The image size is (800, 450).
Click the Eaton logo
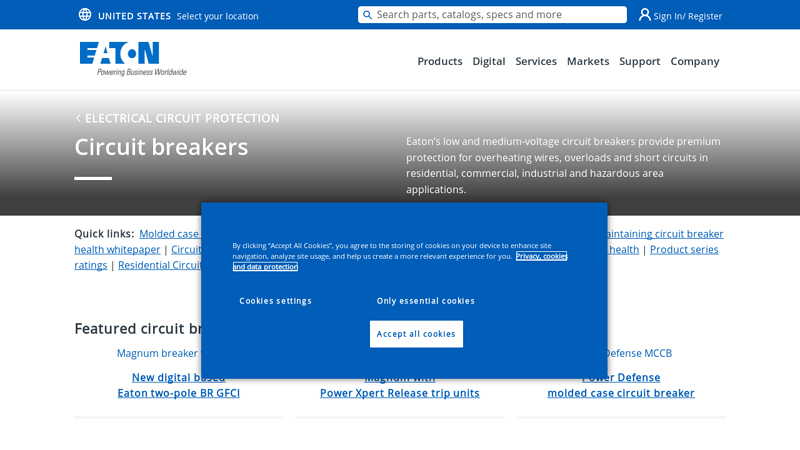point(132,58)
